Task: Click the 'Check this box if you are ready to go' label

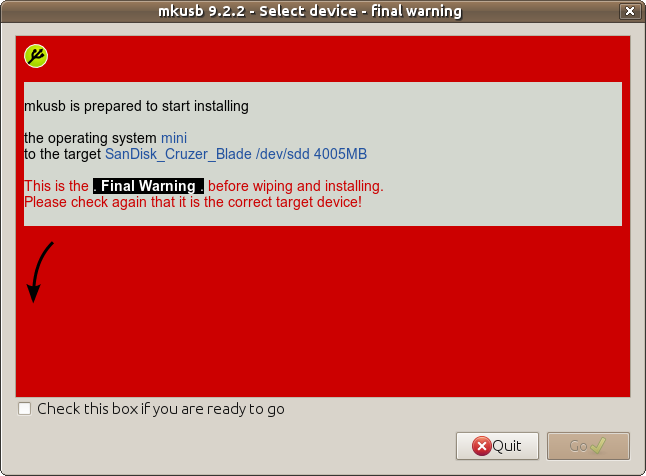Action: click(x=161, y=409)
